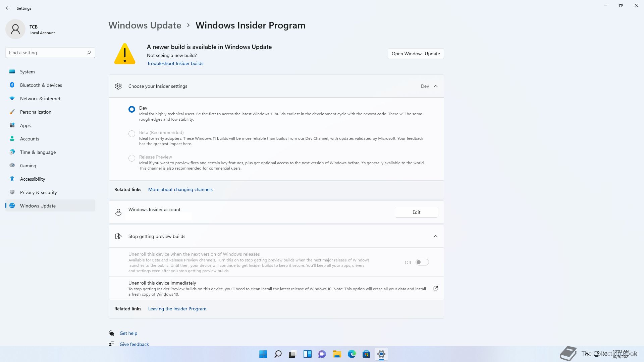Open Network & internet category

[50, 99]
